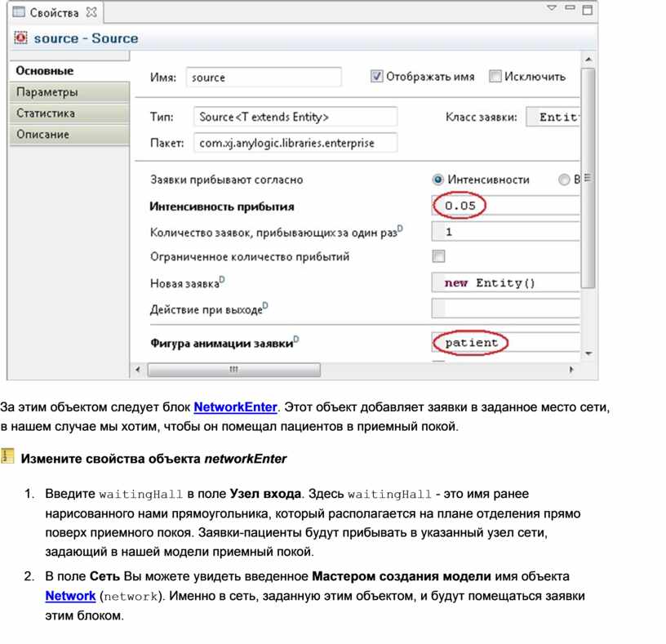Open the view menu triangle icon

pos(551,8)
